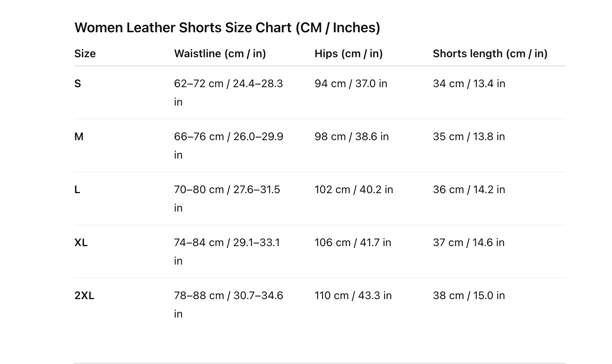Image resolution: width=612 pixels, height=364 pixels.
Task: Select the L size row label
Action: tap(77, 190)
